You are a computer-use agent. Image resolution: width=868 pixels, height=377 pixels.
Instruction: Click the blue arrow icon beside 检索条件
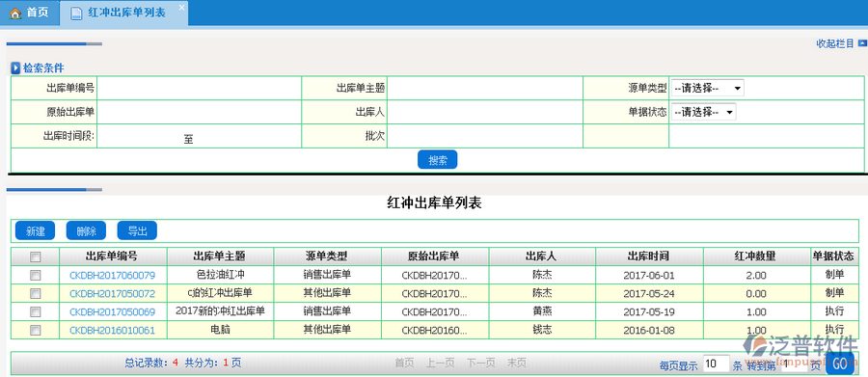coord(16,68)
